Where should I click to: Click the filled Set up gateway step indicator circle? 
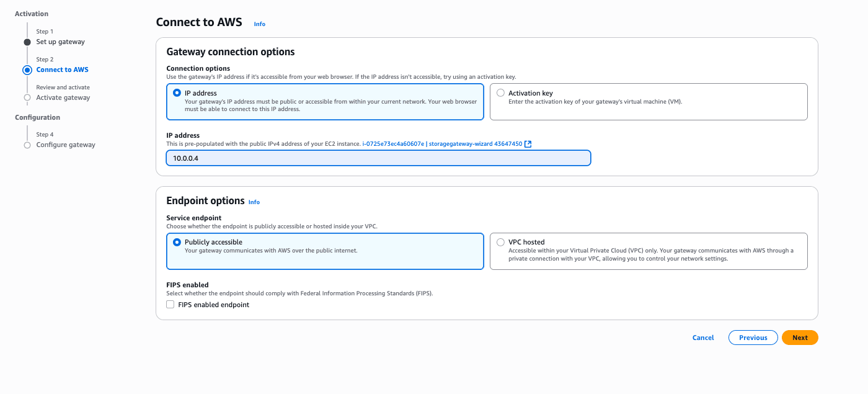pyautogui.click(x=26, y=42)
